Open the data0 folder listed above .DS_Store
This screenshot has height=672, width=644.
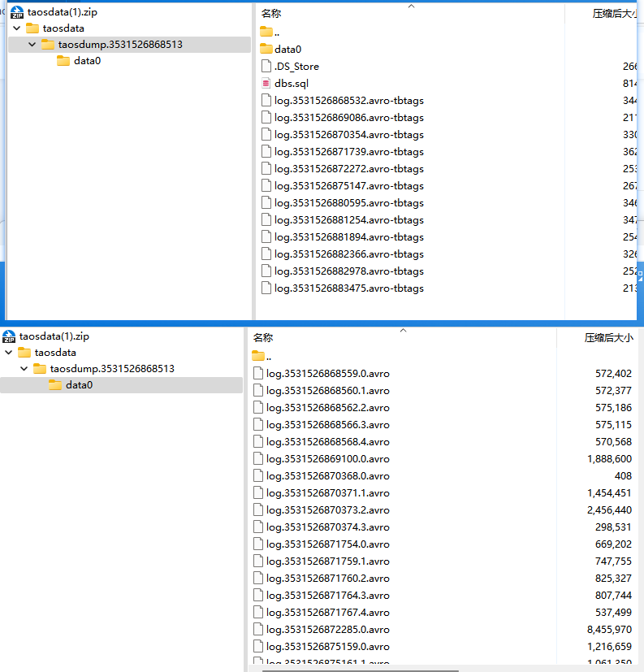click(x=287, y=50)
